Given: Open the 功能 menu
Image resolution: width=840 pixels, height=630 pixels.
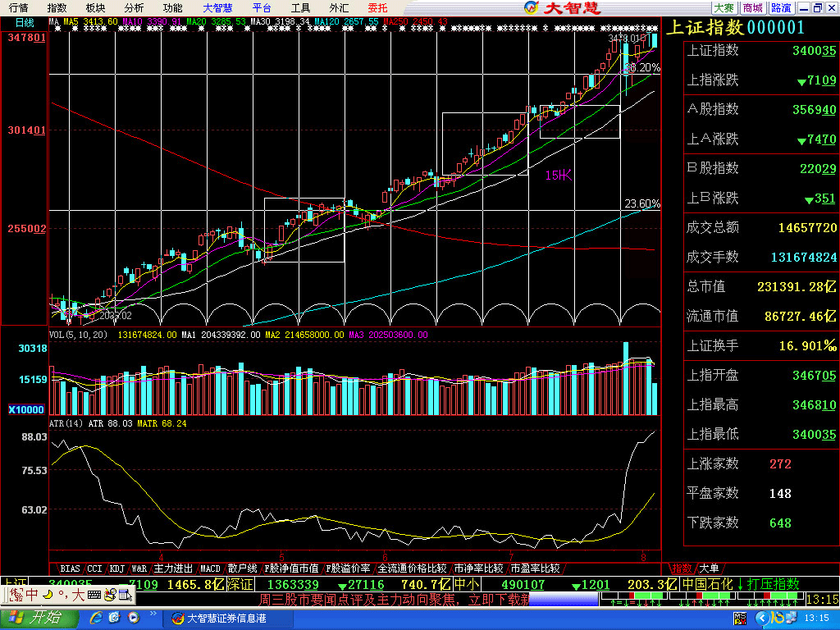Looking at the screenshot, I should [x=172, y=7].
